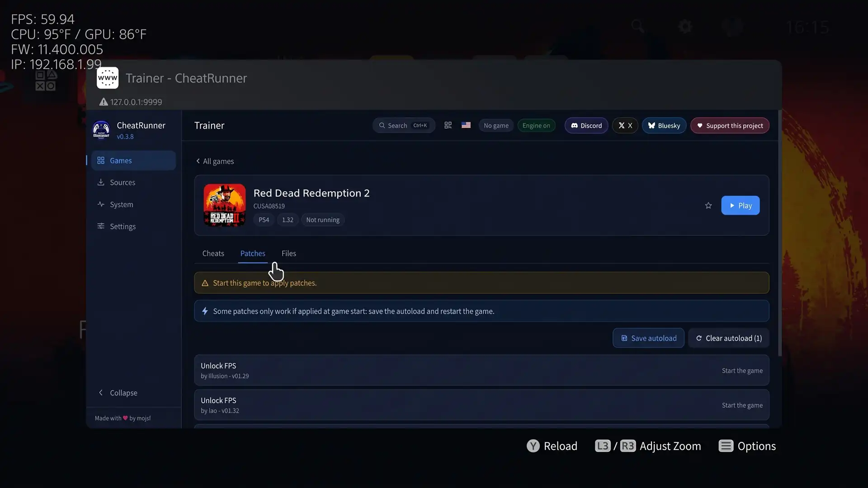
Task: Click the v0.3.8 version label
Action: point(125,136)
